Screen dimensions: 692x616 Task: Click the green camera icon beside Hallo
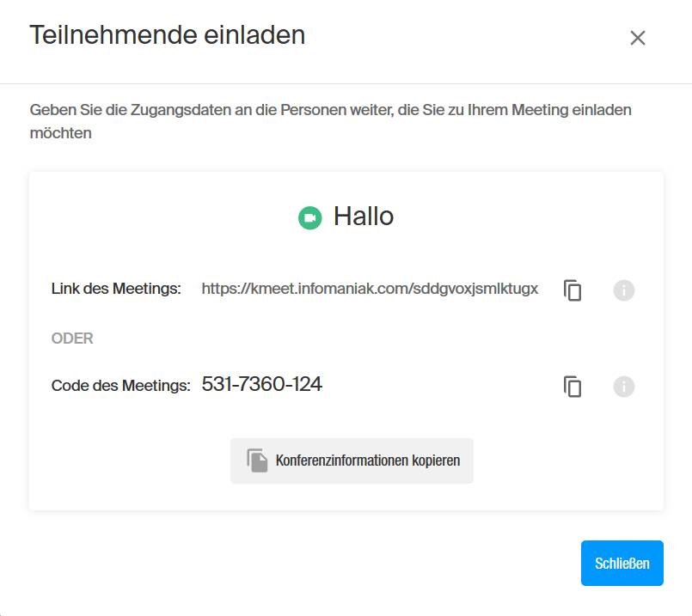[x=309, y=218]
